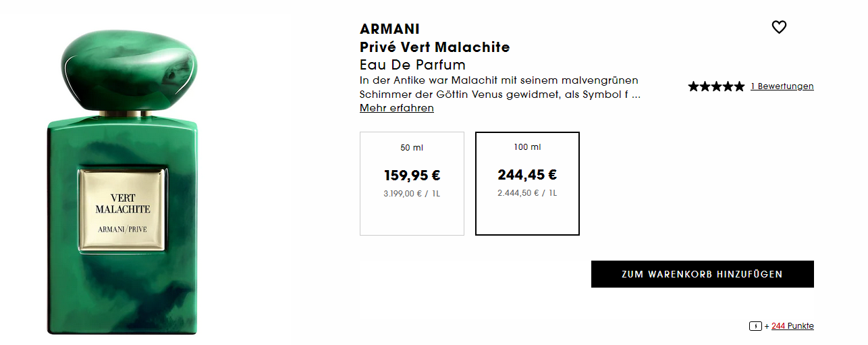The width and height of the screenshot is (868, 345).
Task: Click the Eau De Parfum subtitle
Action: 412,65
